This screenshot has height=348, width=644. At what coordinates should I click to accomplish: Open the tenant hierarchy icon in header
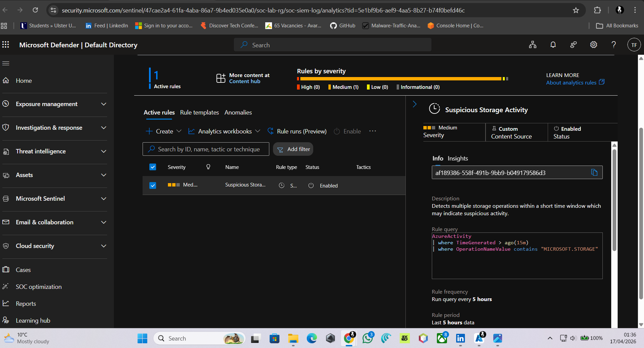pos(533,45)
